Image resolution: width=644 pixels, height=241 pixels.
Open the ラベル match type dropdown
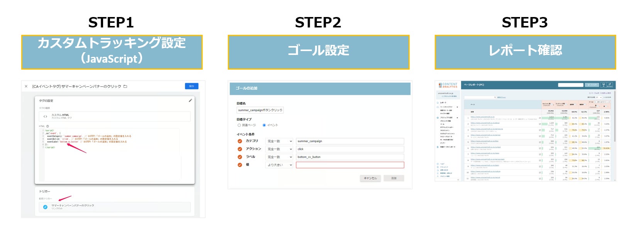(x=280, y=157)
